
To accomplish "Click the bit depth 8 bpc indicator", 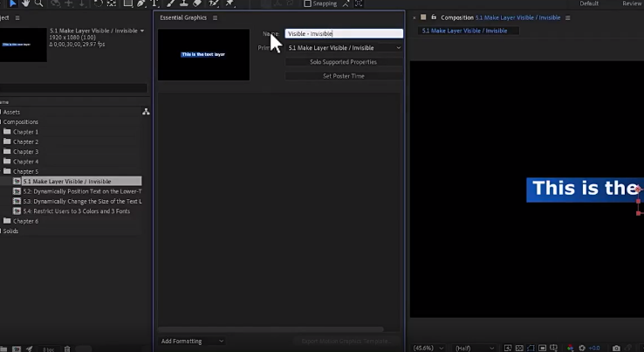I will tap(49, 349).
